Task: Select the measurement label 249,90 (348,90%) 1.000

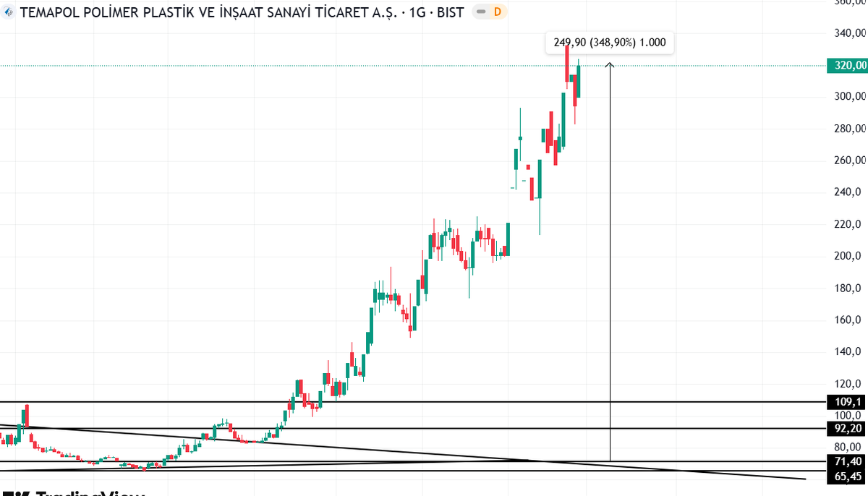Action: [610, 43]
